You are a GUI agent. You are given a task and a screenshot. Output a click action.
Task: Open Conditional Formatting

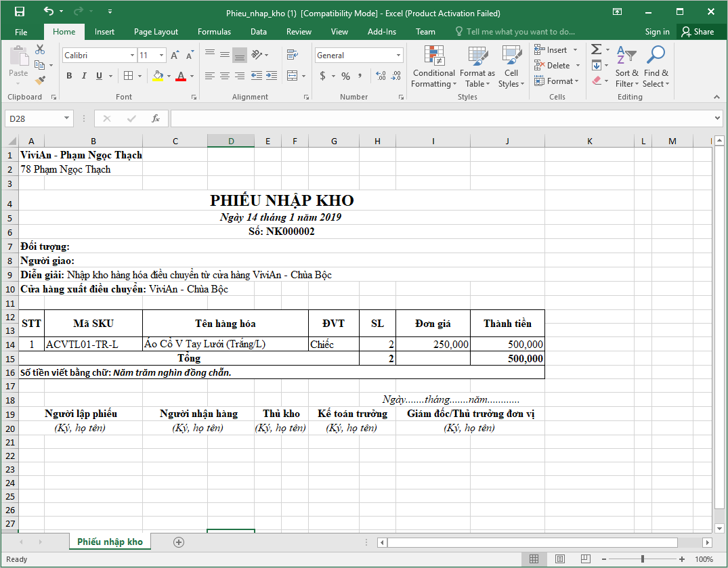[x=433, y=66]
